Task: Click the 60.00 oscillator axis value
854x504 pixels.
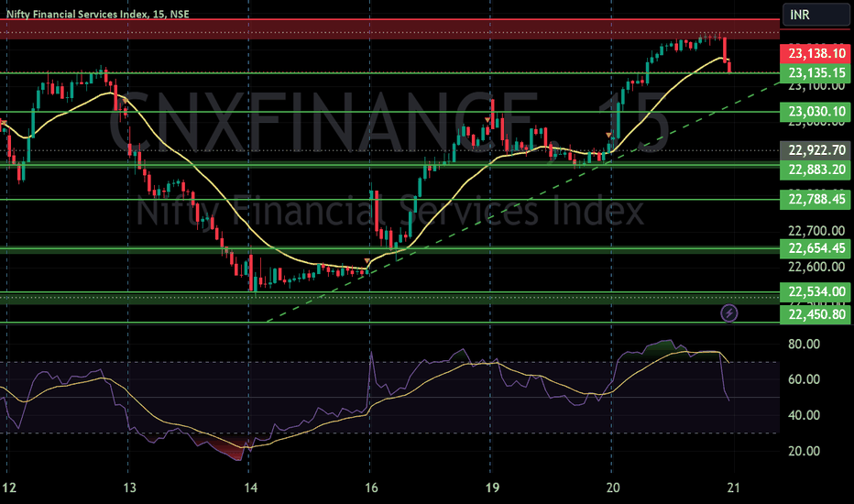Action: [804, 379]
